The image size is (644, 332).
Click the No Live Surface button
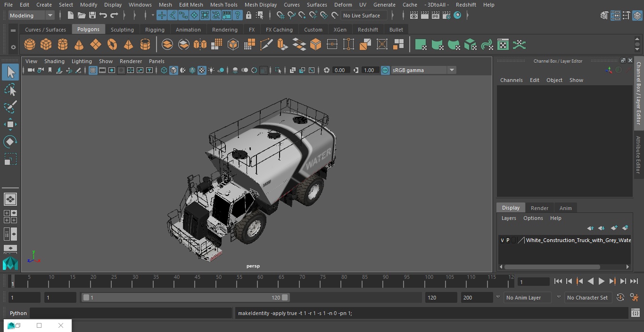361,16
